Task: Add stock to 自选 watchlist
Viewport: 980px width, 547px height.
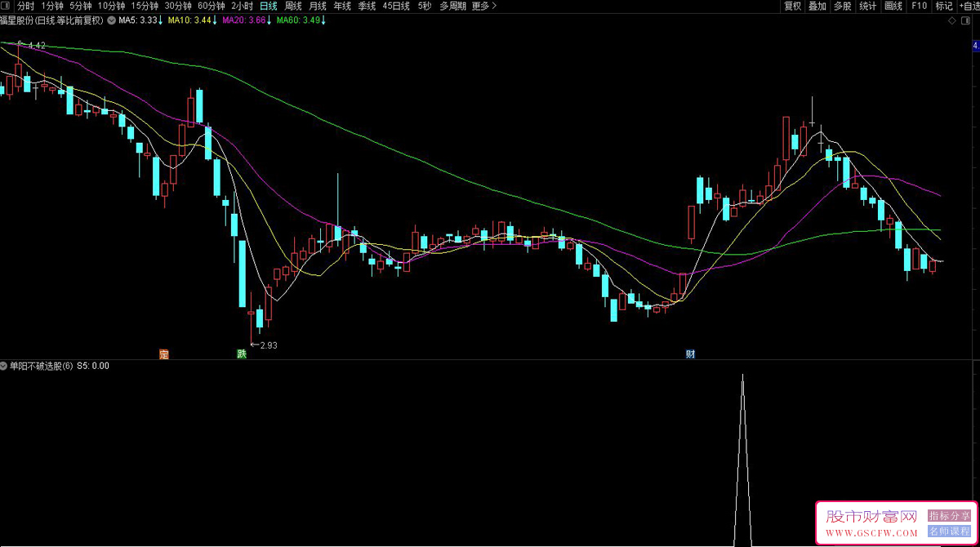Action: 969,6
